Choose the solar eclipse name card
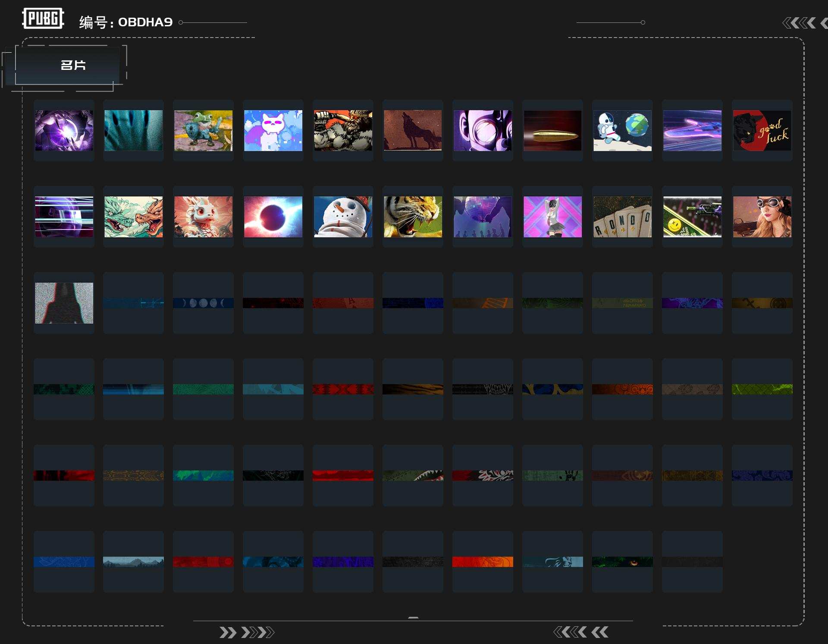This screenshot has height=644, width=828. [273, 217]
